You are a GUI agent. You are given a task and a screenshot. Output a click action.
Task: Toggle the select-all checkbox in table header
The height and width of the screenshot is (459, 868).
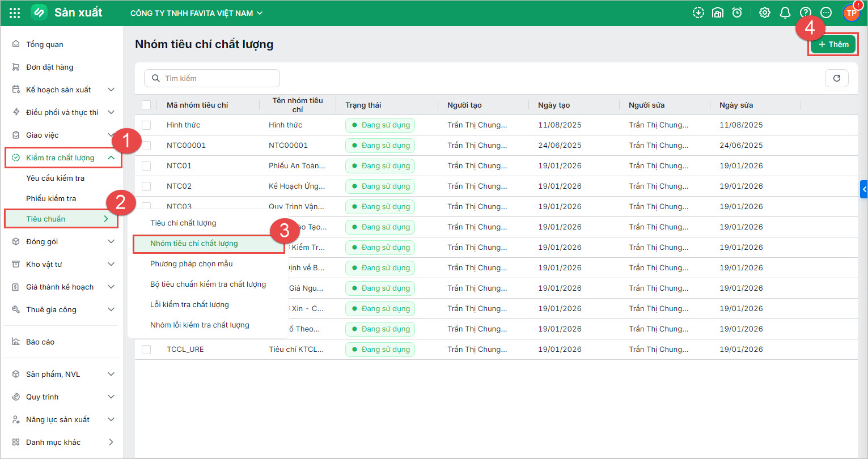[x=146, y=105]
